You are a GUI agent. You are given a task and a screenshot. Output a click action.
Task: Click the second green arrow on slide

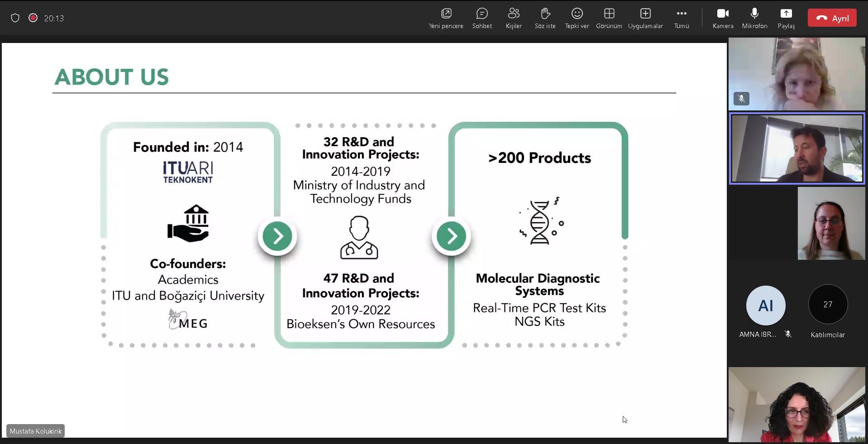pyautogui.click(x=451, y=236)
